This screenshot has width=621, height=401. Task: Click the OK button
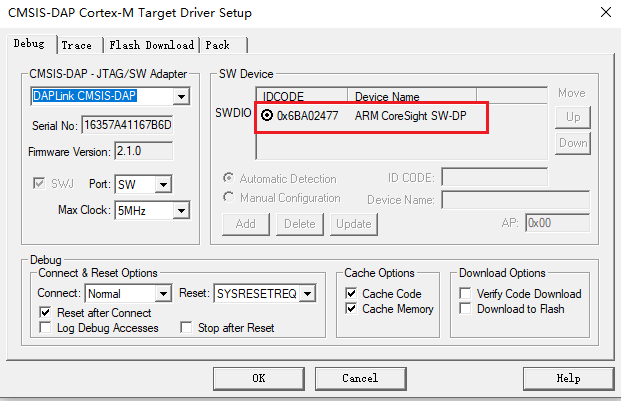point(259,378)
